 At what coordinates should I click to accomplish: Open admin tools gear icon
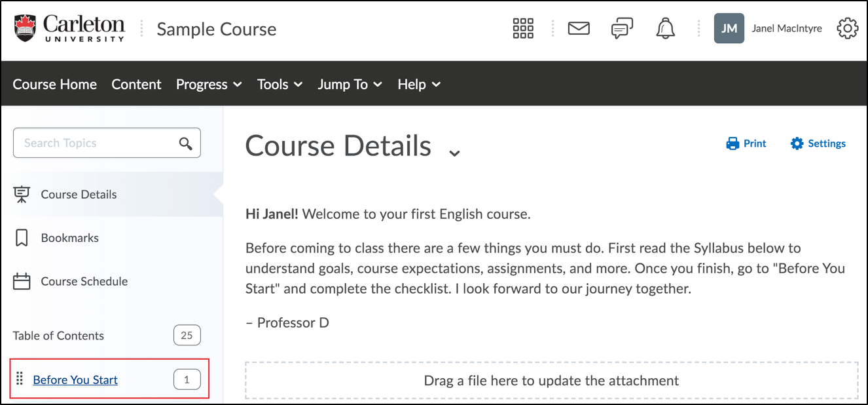click(847, 29)
